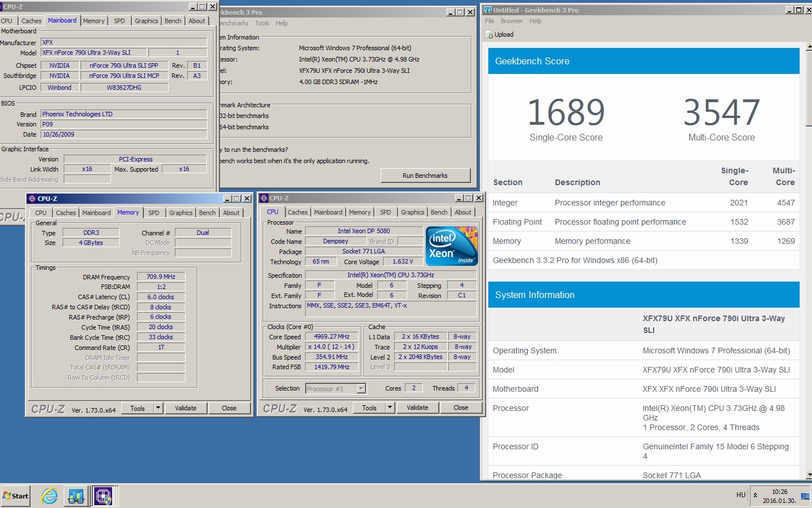812x508 pixels.
Task: Select Bench tab in Mainboard CPU-Z window
Action: [x=173, y=21]
